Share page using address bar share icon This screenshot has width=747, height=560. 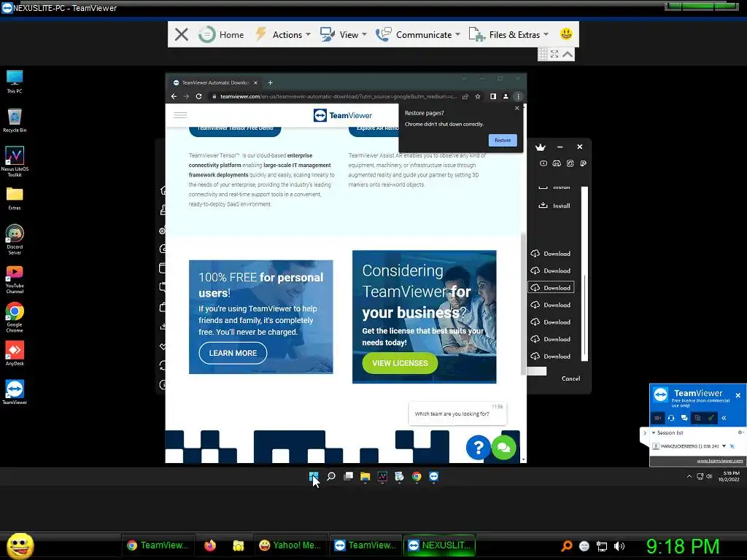pos(465,96)
